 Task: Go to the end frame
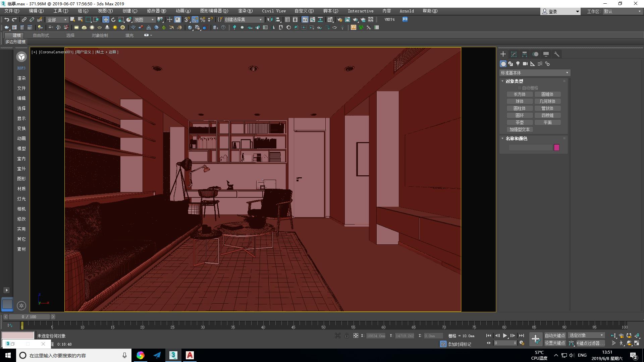tap(521, 336)
